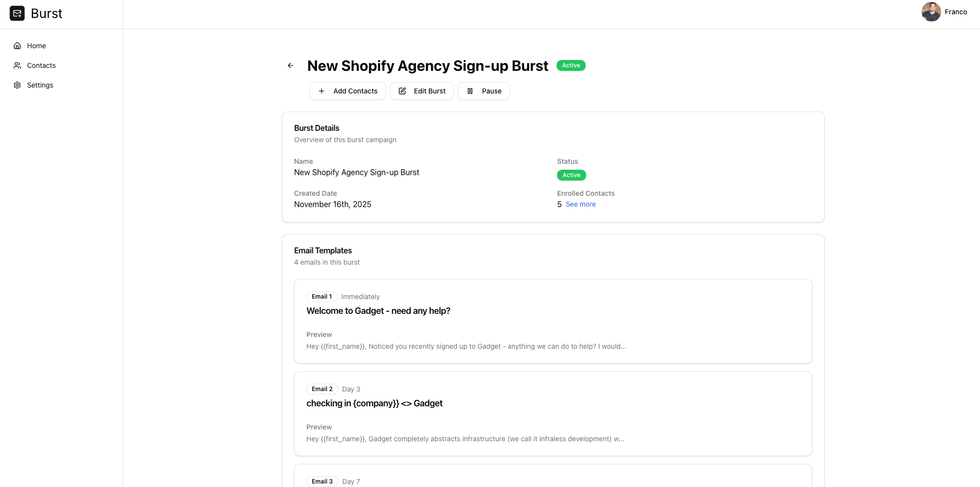Pause the burst campaign
Viewport: 980px width, 487px height.
[x=484, y=91]
